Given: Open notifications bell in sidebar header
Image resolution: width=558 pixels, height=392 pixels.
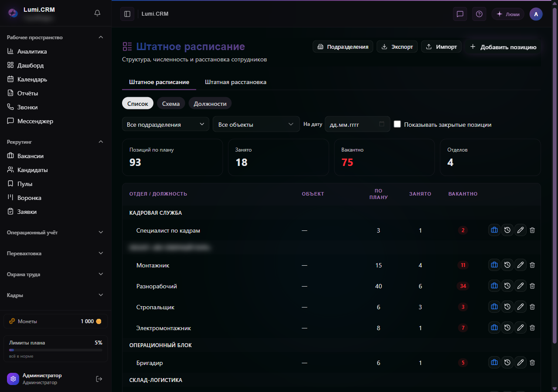Looking at the screenshot, I should pyautogui.click(x=97, y=13).
